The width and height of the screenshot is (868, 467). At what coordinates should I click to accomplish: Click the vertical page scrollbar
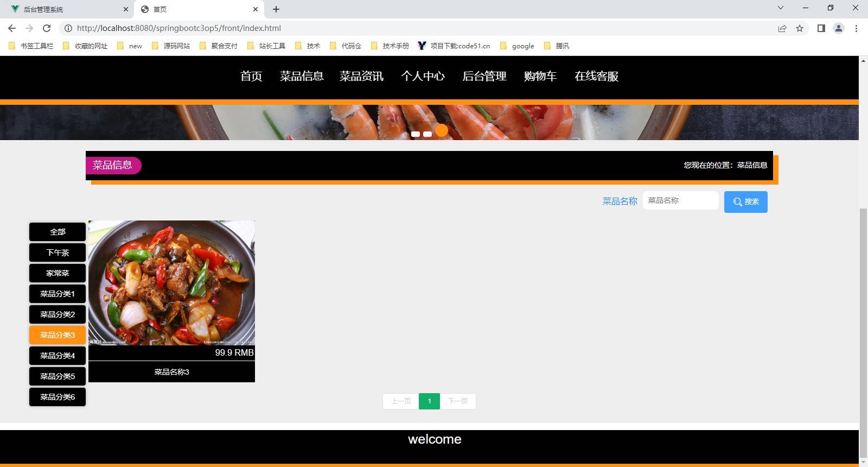pyautogui.click(x=863, y=333)
